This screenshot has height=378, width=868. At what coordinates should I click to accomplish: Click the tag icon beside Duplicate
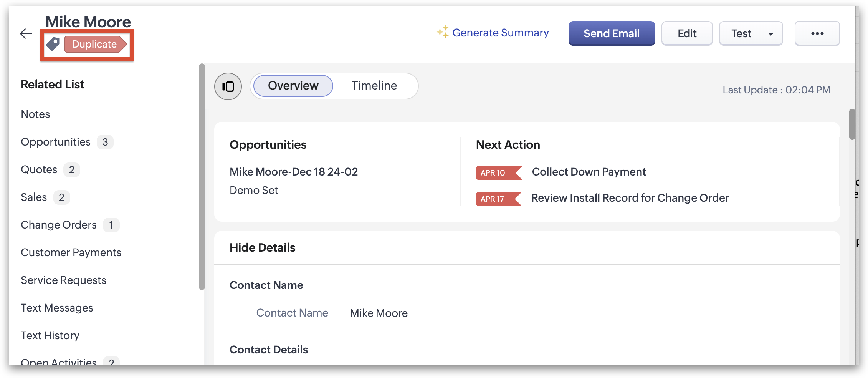pyautogui.click(x=53, y=44)
